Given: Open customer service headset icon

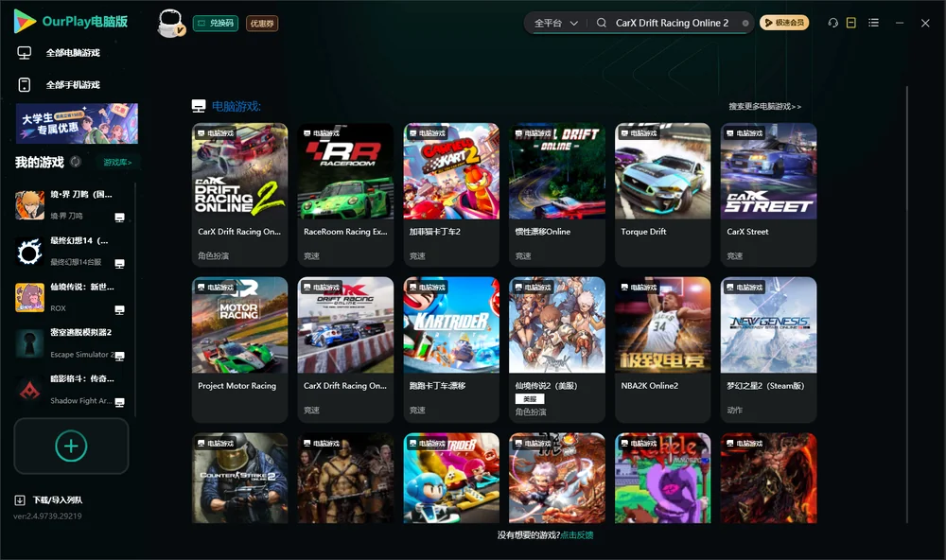Looking at the screenshot, I should point(832,23).
